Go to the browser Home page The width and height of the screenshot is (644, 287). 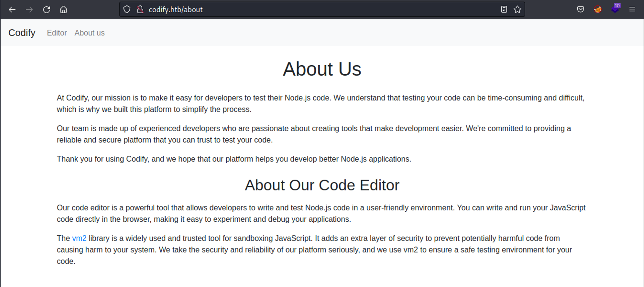(x=63, y=10)
